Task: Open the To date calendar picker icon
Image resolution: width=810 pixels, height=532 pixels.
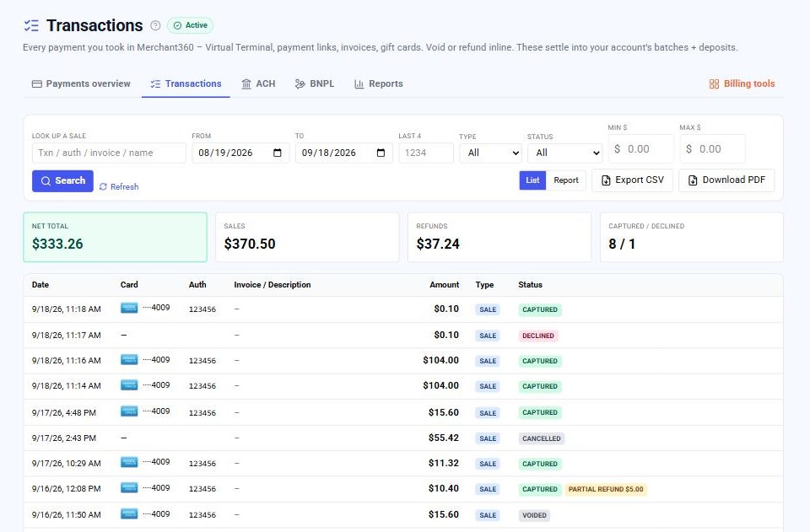Action: 381,153
